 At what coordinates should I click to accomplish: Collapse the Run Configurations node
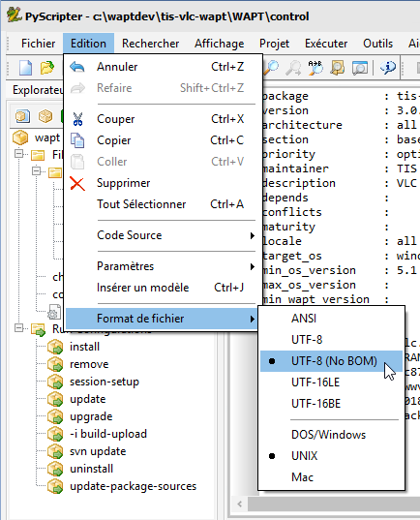[19, 328]
